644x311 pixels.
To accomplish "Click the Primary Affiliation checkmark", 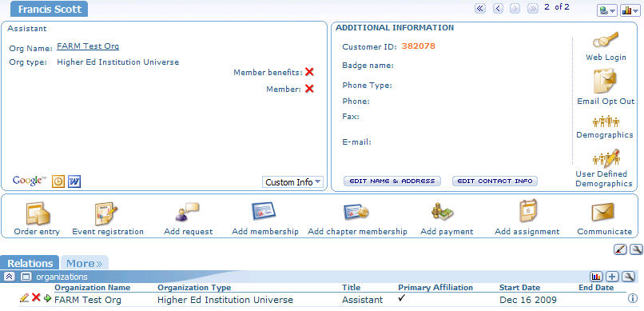I will click(402, 298).
